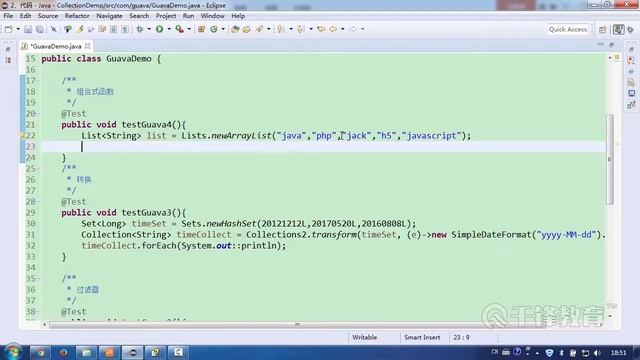Click the New file toolbar icon
Viewport: 640px width, 360px height.
click(x=9, y=29)
